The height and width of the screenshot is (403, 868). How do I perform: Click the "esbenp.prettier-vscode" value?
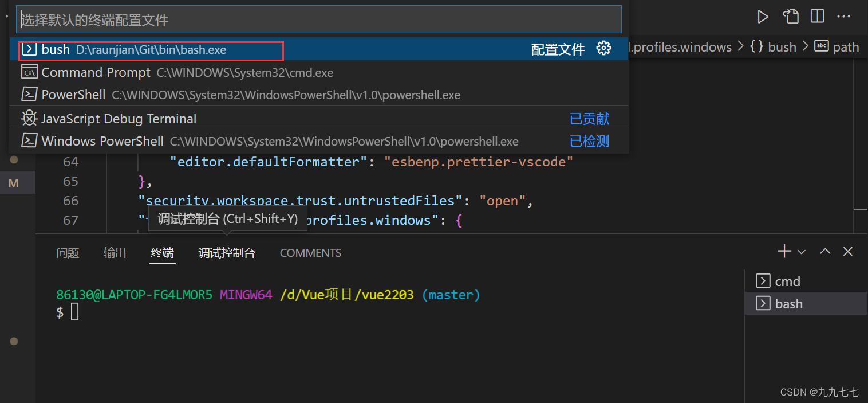pos(479,162)
